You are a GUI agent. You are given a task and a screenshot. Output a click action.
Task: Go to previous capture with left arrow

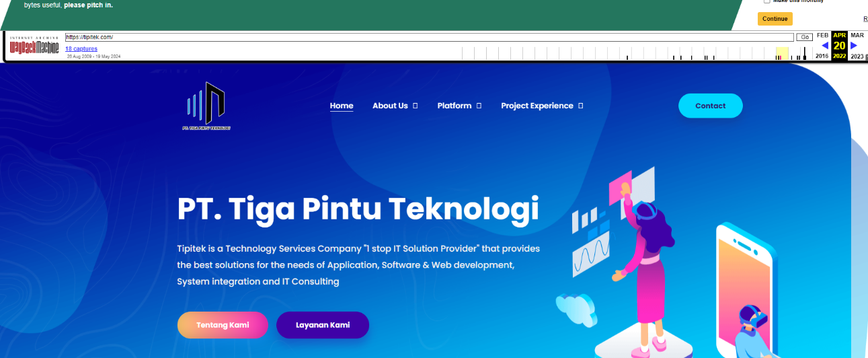coord(825,46)
